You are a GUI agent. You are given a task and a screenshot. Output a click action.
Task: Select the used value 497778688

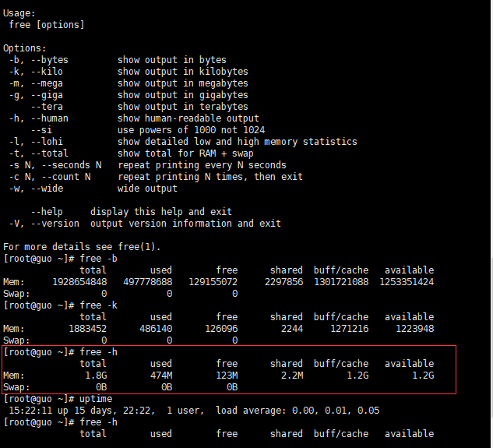148,282
